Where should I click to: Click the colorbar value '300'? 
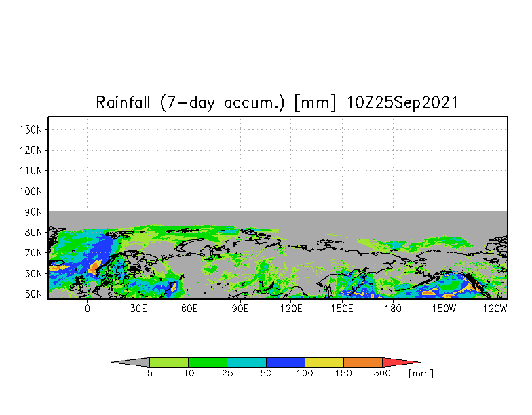point(382,373)
